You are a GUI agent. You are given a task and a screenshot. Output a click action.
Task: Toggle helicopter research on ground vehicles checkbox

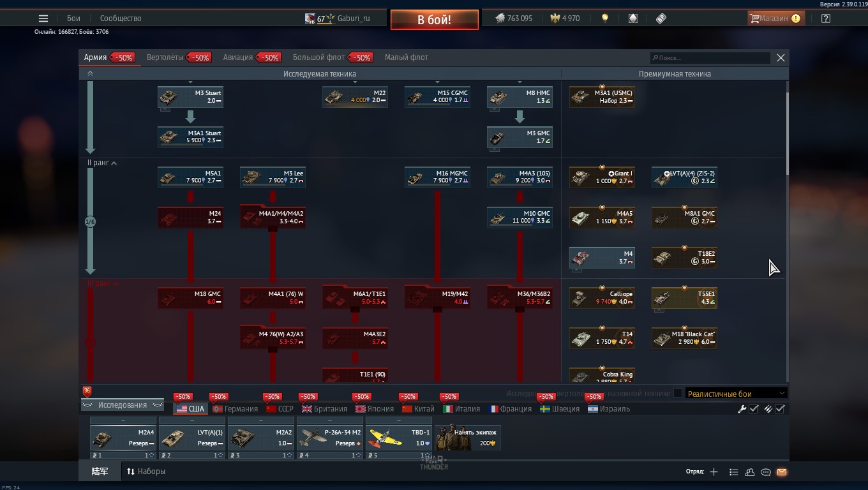tap(678, 394)
